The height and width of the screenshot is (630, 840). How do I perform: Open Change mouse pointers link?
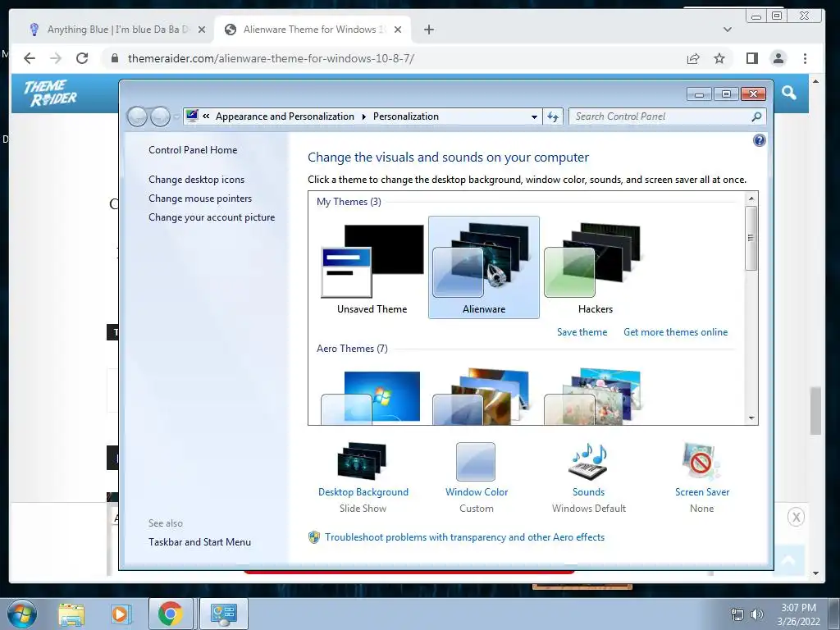tap(200, 199)
